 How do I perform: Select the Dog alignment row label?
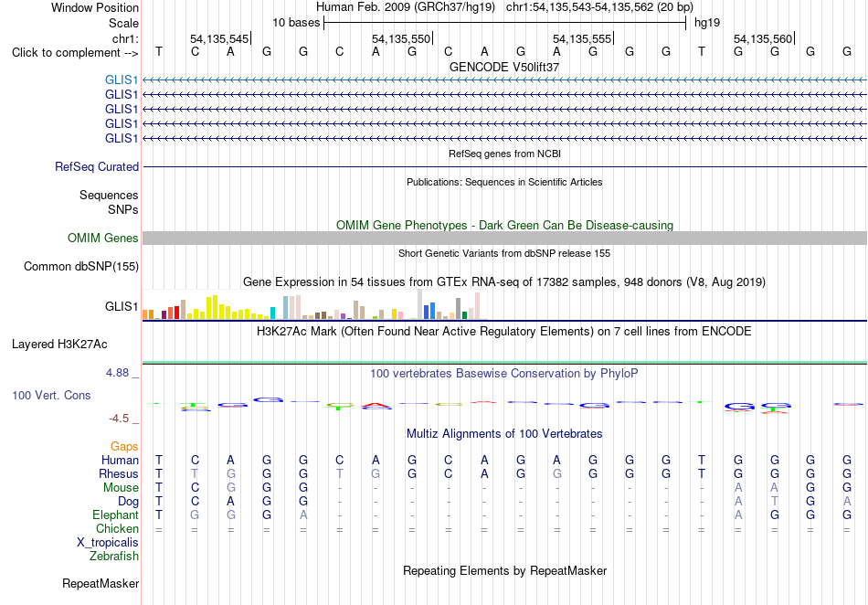pos(128,502)
